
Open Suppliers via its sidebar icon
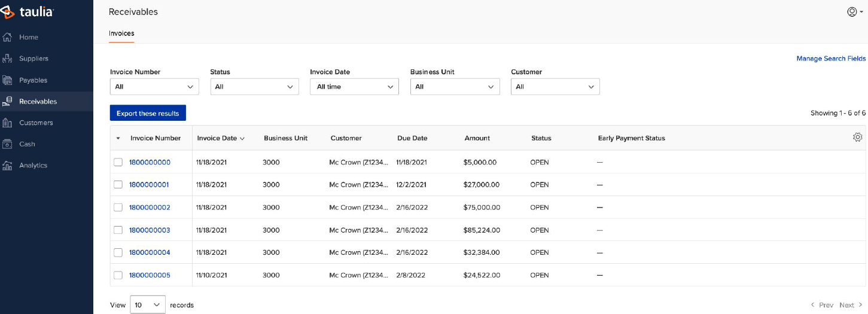point(8,59)
